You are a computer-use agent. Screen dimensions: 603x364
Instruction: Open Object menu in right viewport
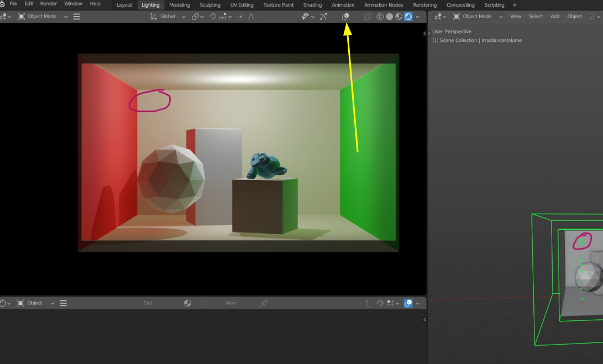click(x=574, y=17)
